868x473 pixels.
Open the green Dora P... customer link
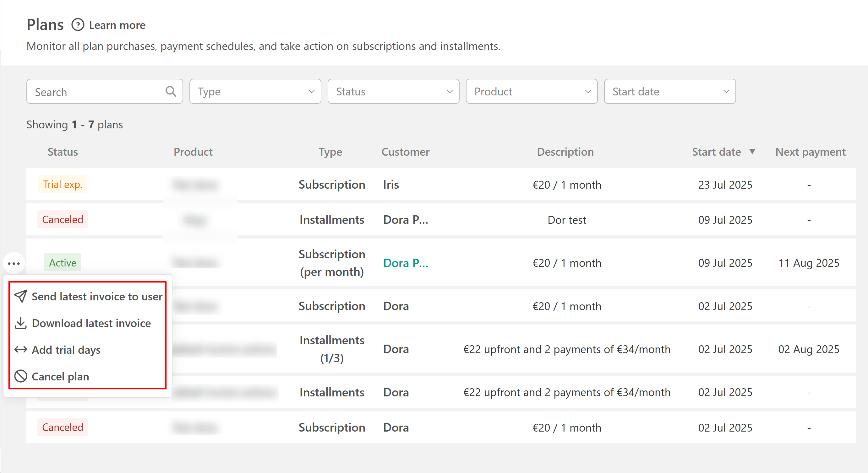405,263
